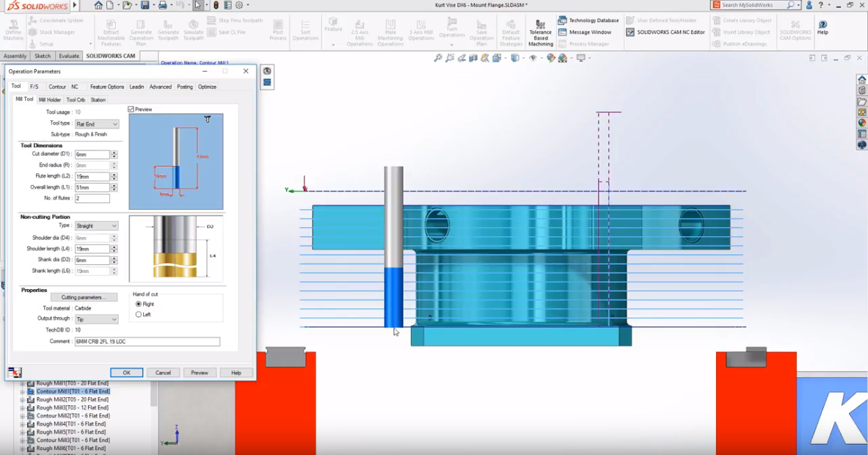The height and width of the screenshot is (455, 868).
Task: Open Cutting parameters button
Action: point(83,297)
